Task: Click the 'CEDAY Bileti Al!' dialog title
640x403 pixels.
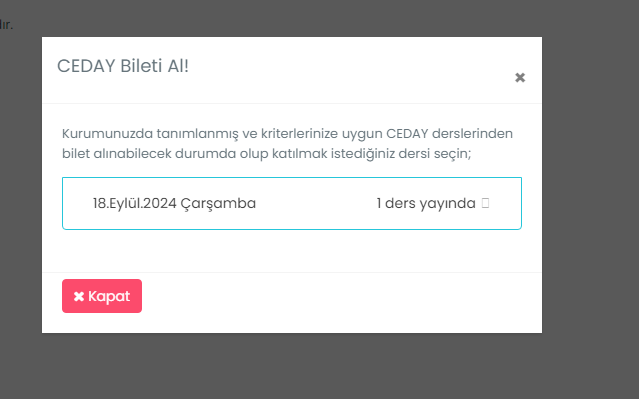Action: tap(123, 67)
